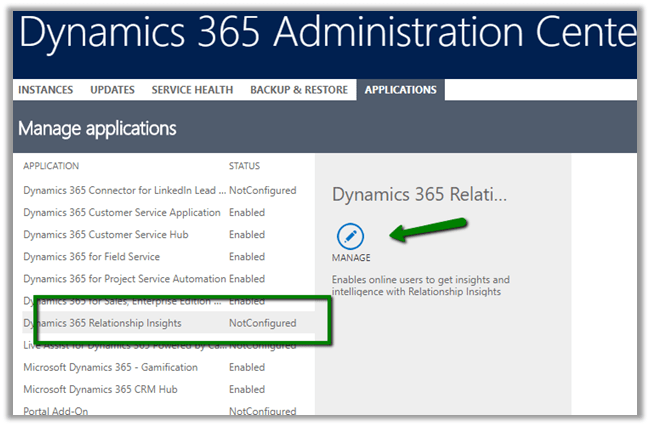The height and width of the screenshot is (426, 650).
Task: Choose Live Assist for Dynamics 365 row
Action: click(122, 345)
